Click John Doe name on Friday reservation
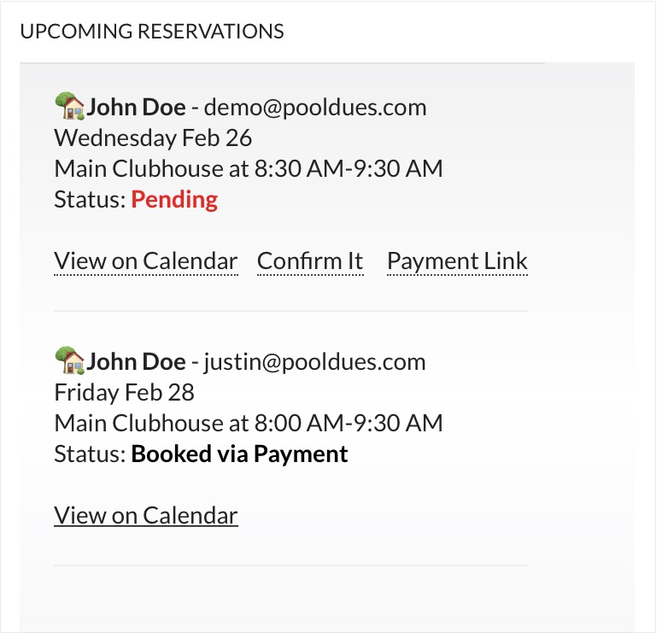668x644 pixels. pos(136,361)
